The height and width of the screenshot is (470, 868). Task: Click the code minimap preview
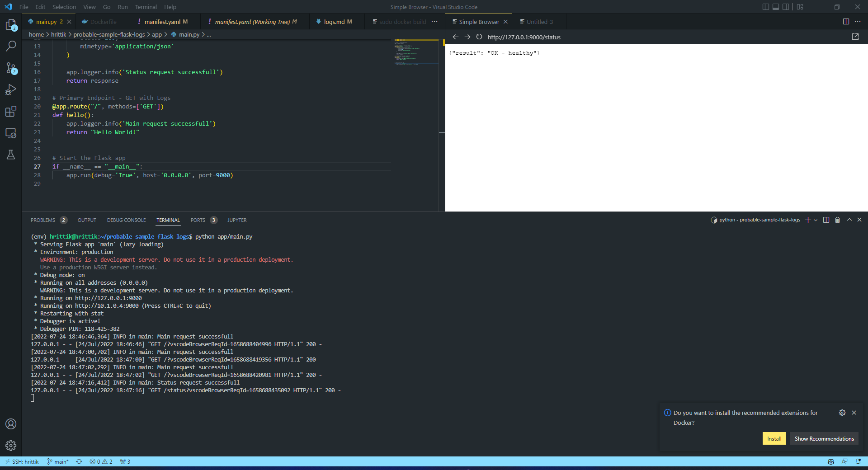pyautogui.click(x=416, y=52)
